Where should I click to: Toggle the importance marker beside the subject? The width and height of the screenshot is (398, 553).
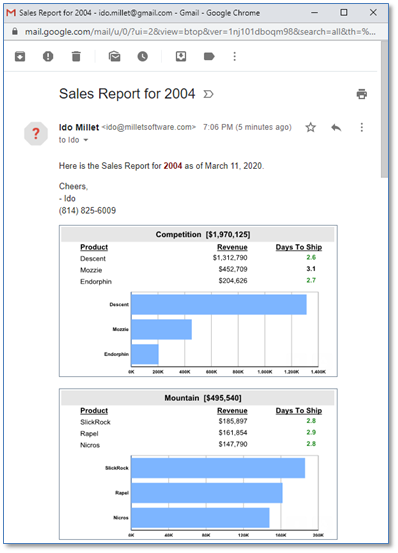click(209, 94)
